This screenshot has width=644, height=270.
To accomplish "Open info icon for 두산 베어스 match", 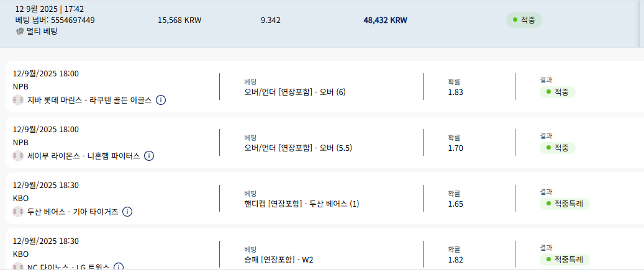I will pos(127,212).
